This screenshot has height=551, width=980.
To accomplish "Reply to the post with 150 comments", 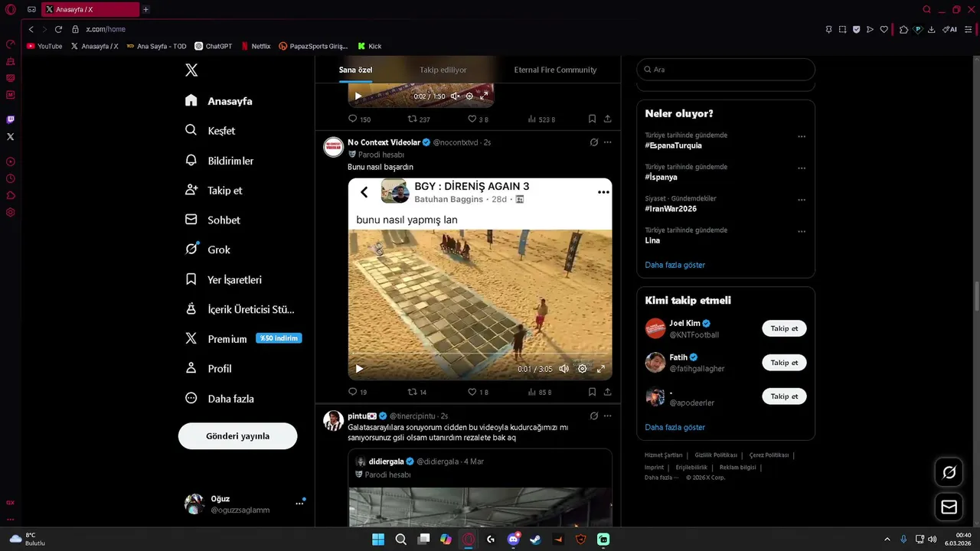I will 359,119.
